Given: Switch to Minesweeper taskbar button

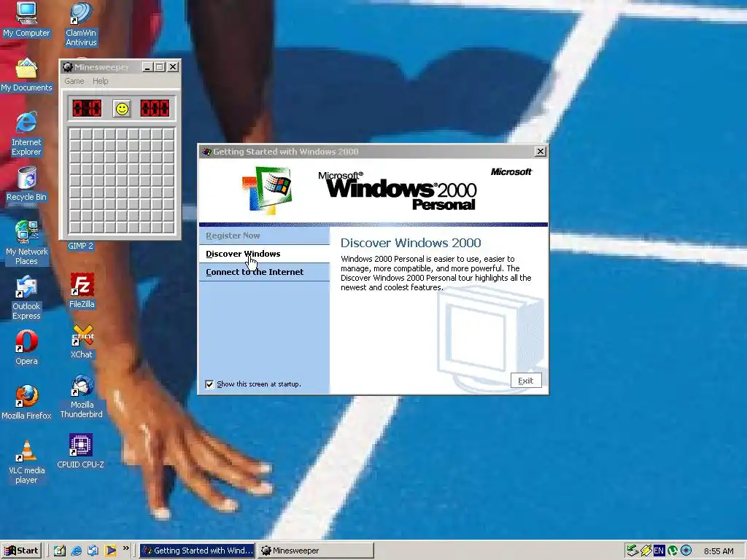Looking at the screenshot, I should (x=315, y=551).
